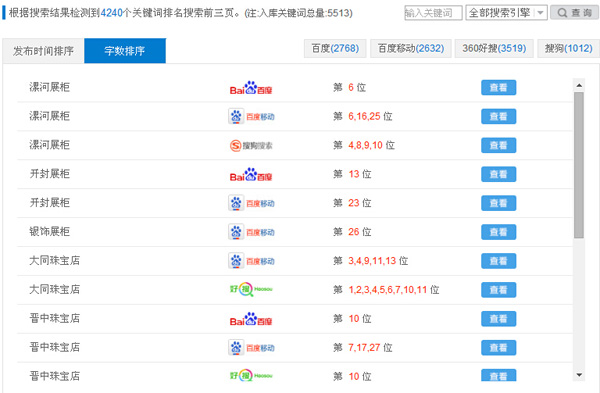600x393 pixels.
Task: Open the 全部搜索引擎 dropdown
Action: point(506,13)
